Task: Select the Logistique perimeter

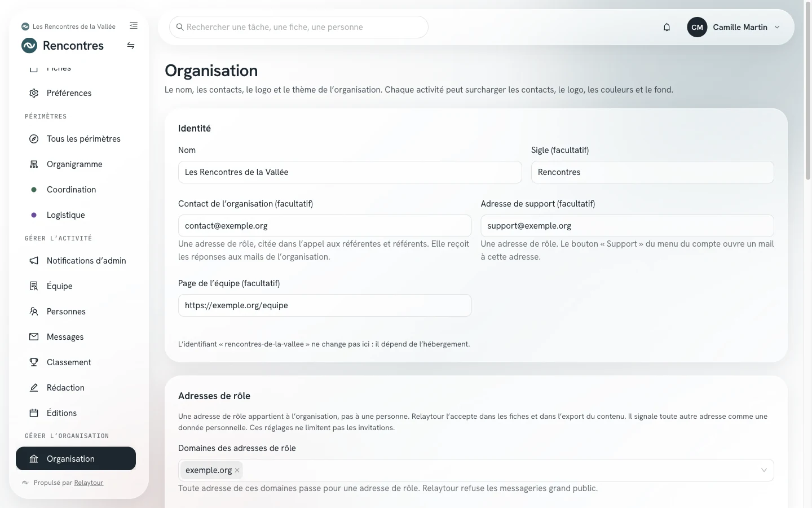Action: tap(76, 215)
